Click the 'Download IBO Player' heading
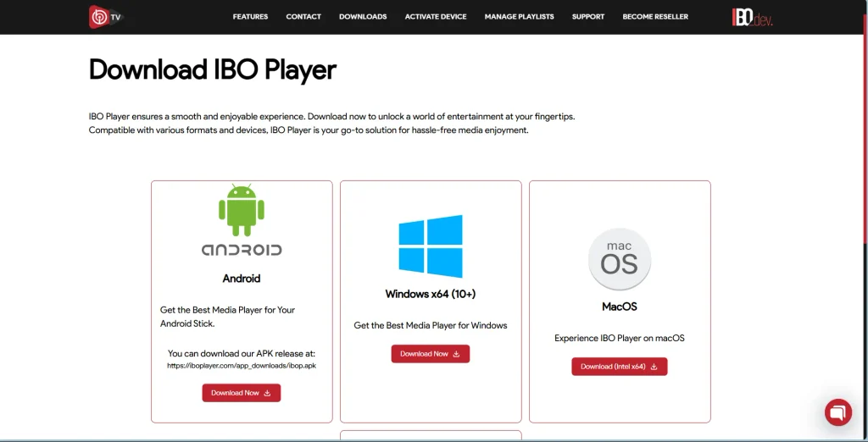868x442 pixels. 213,70
